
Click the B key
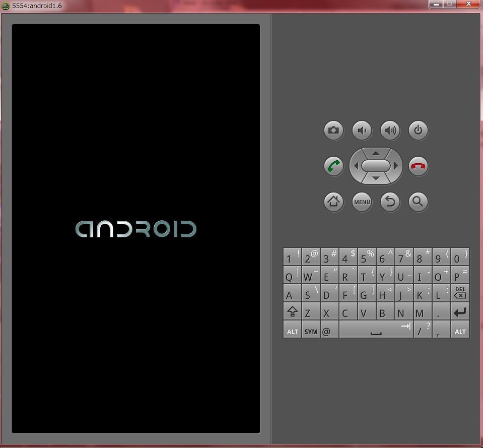[x=385, y=311]
